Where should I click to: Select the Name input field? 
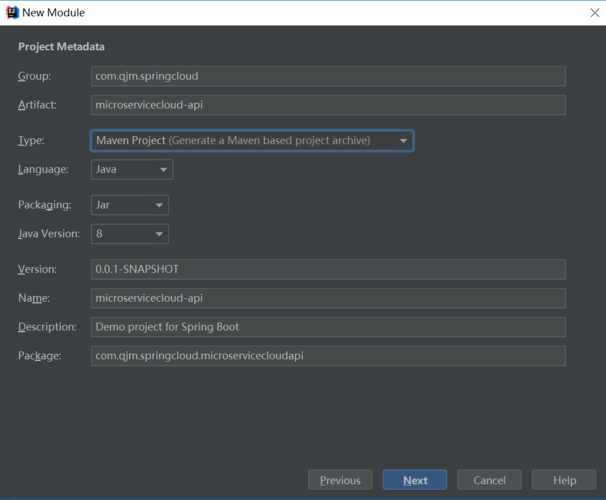click(327, 298)
